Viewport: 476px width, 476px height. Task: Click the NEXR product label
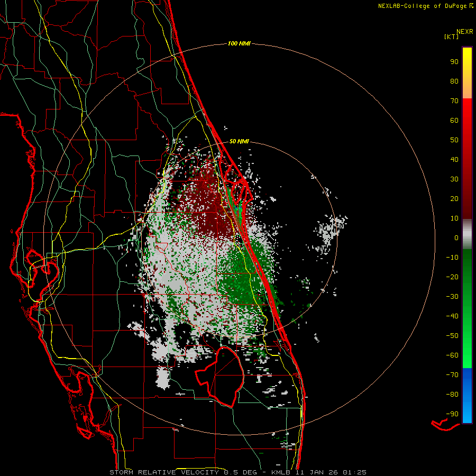465,32
